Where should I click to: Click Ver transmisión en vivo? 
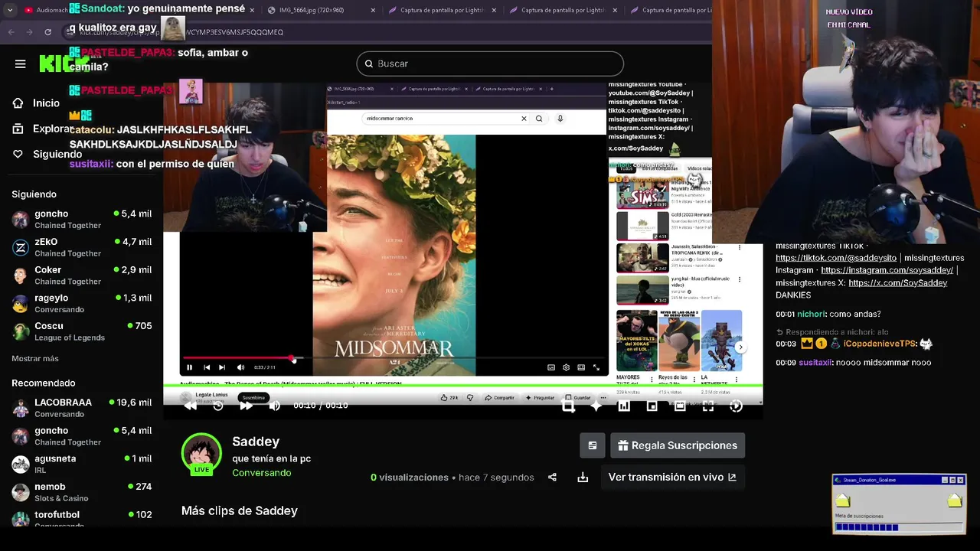coord(672,477)
